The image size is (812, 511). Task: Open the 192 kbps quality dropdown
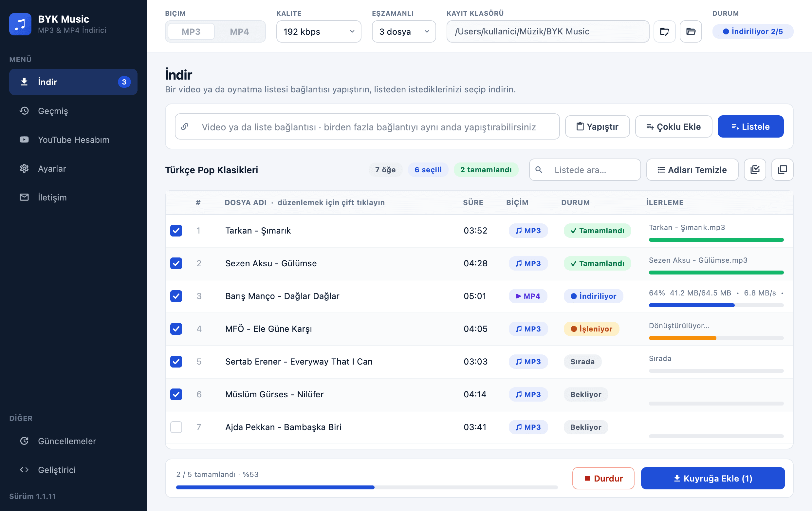tap(319, 32)
